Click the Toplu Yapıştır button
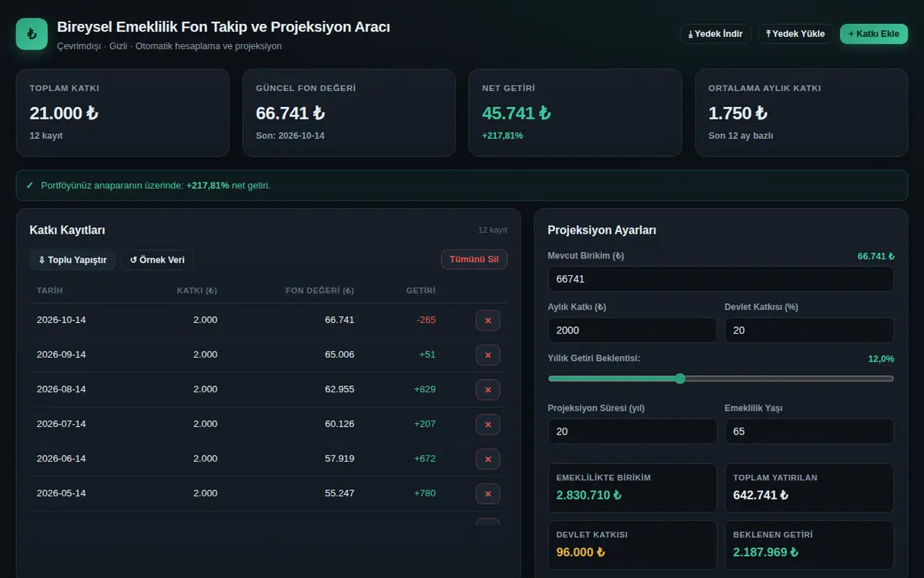Screen dimensions: 924x578 click(x=72, y=260)
